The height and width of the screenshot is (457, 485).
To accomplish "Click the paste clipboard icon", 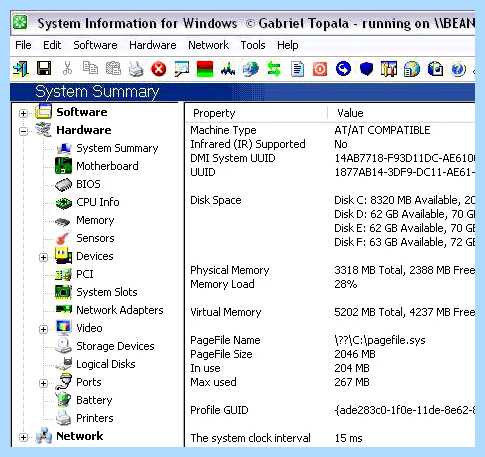I will (x=113, y=69).
